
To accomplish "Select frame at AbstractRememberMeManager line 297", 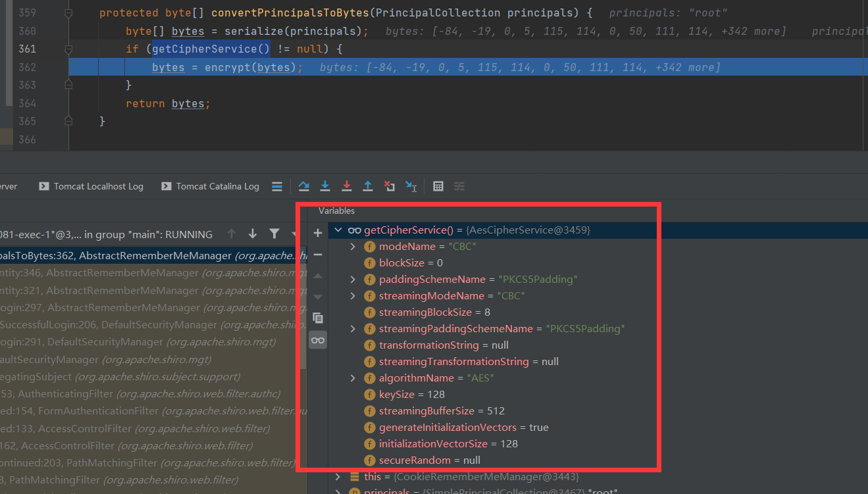I will pyautogui.click(x=154, y=307).
